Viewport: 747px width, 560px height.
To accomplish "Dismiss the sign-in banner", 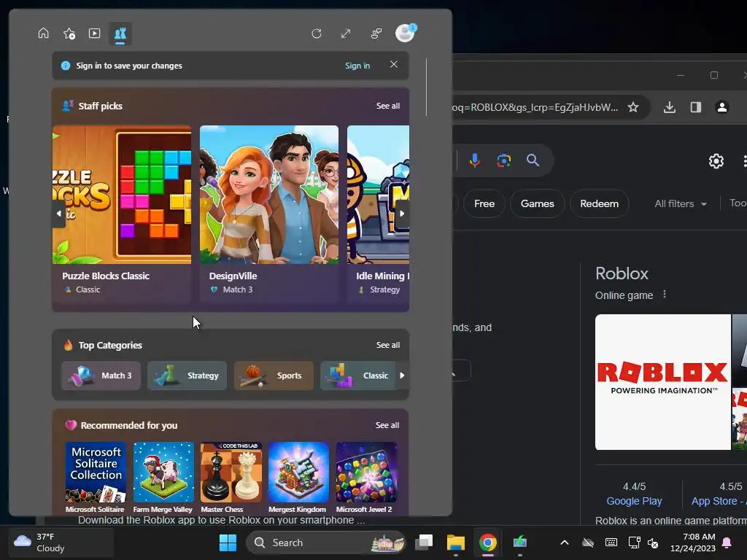I will (x=393, y=64).
